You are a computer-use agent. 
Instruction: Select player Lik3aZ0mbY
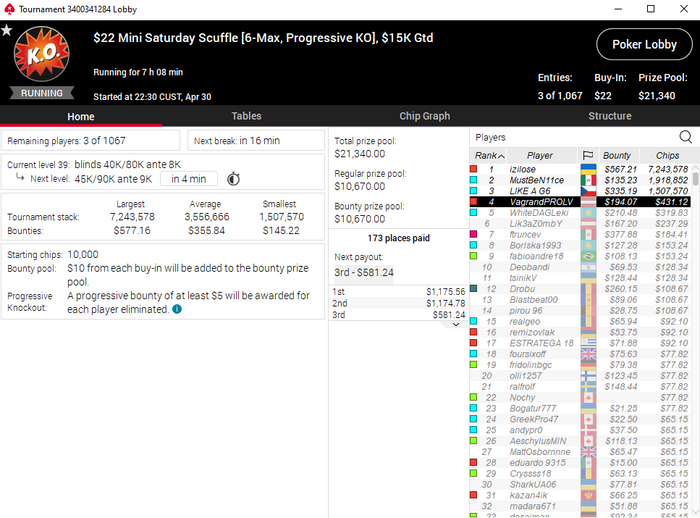point(579,224)
